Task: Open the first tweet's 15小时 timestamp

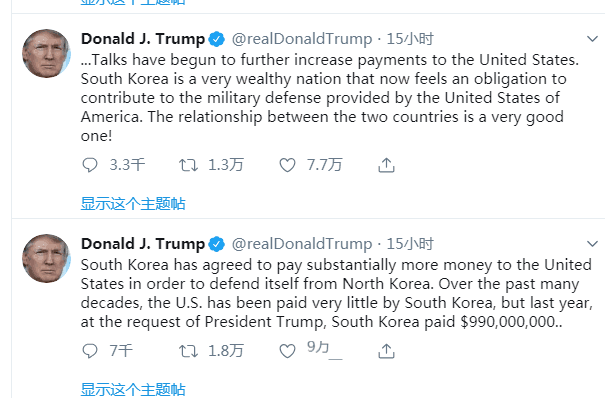Action: point(410,39)
